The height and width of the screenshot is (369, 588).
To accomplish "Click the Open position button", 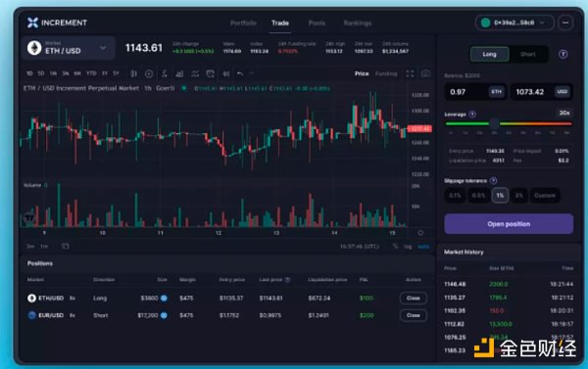I will pos(509,224).
